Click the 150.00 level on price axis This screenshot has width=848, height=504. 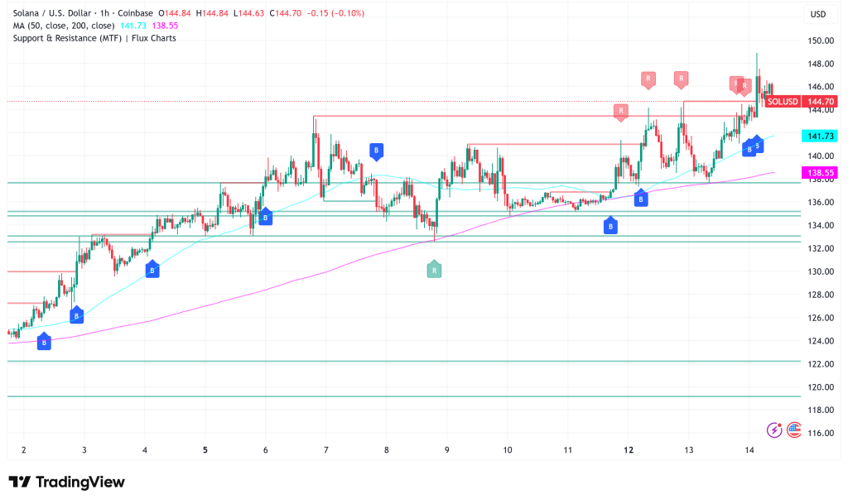pyautogui.click(x=821, y=41)
